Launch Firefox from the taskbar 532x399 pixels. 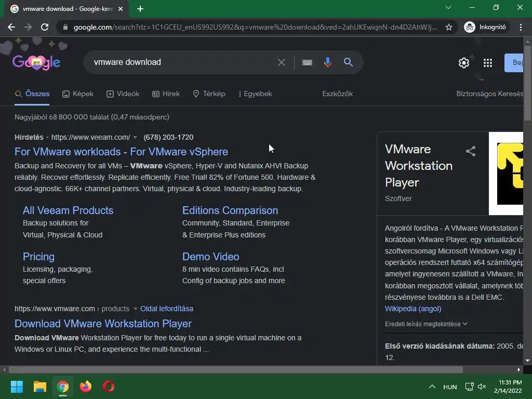pos(86,387)
